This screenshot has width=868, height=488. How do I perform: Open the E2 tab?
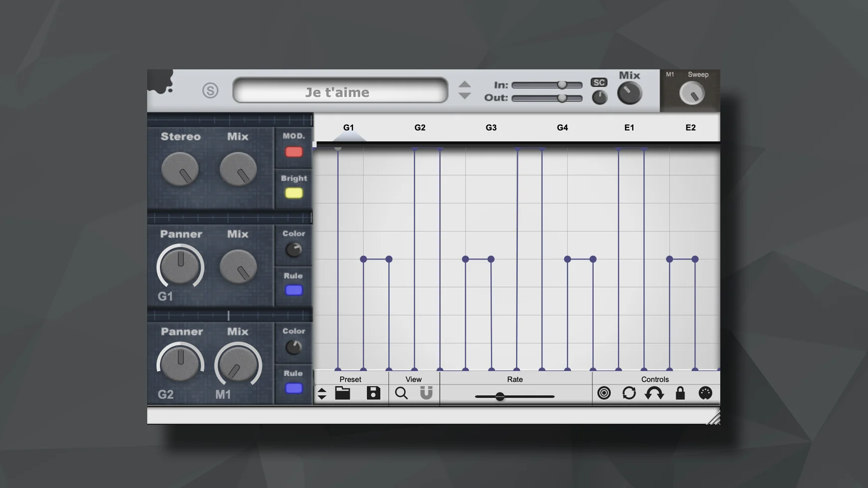(x=691, y=128)
